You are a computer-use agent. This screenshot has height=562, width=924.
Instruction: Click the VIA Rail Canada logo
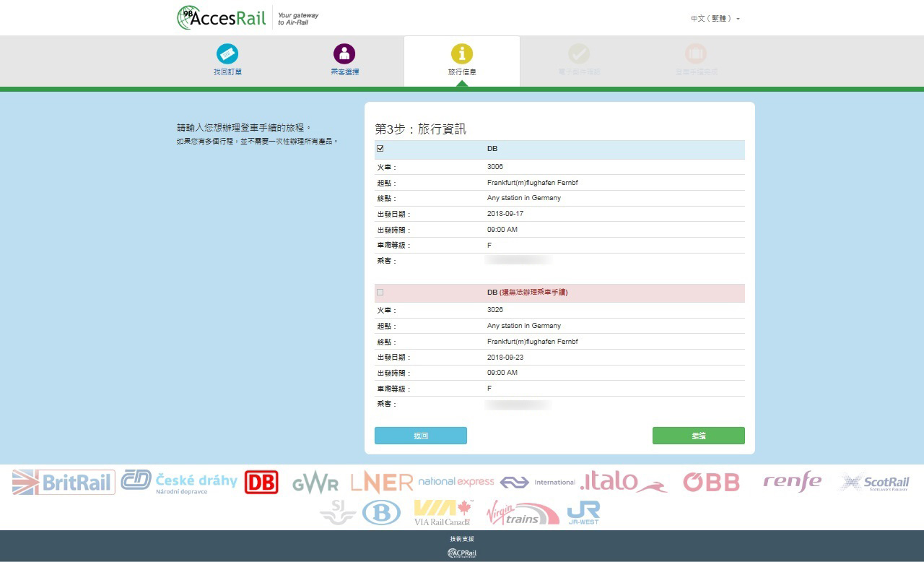pyautogui.click(x=443, y=512)
